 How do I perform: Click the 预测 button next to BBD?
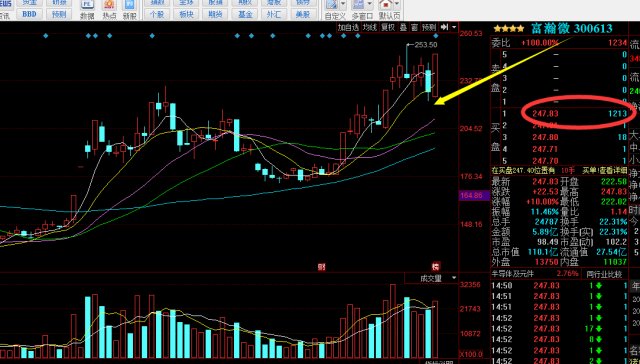59,14
